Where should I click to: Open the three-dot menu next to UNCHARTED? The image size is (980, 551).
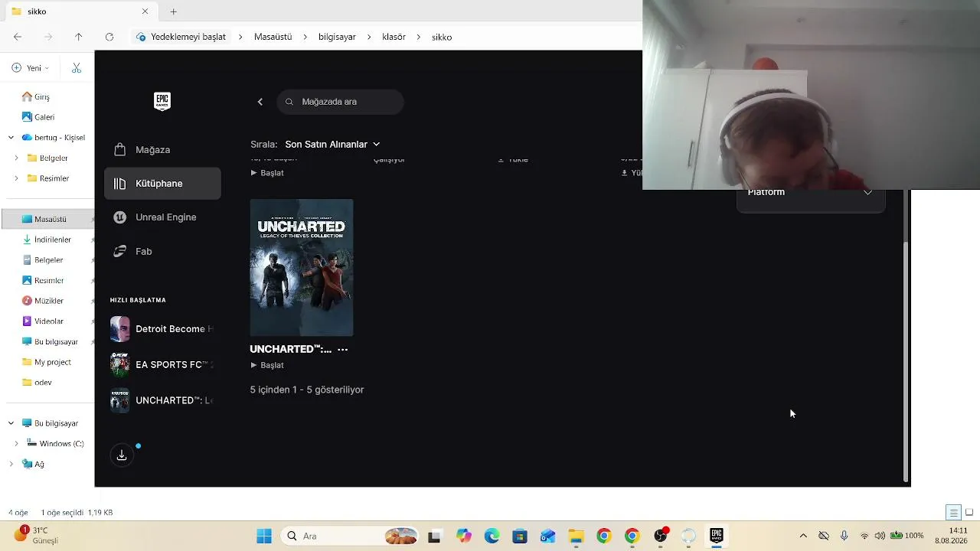342,350
